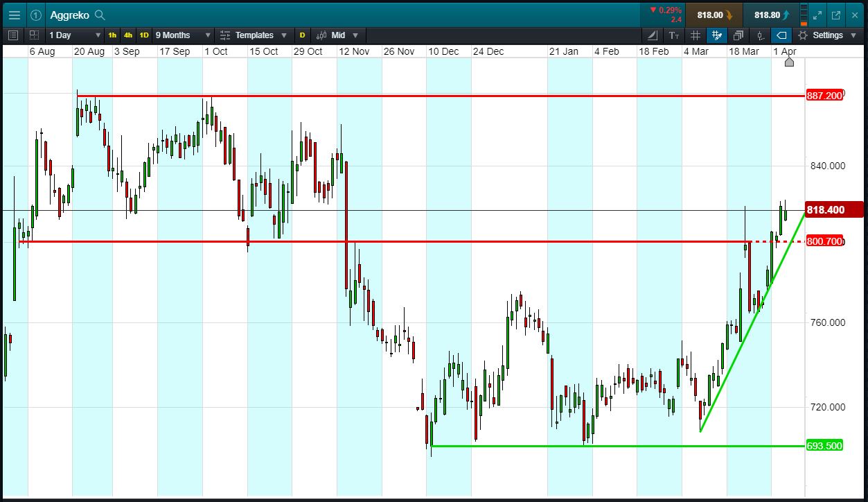Expand the Settings dropdown arrow

(854, 35)
